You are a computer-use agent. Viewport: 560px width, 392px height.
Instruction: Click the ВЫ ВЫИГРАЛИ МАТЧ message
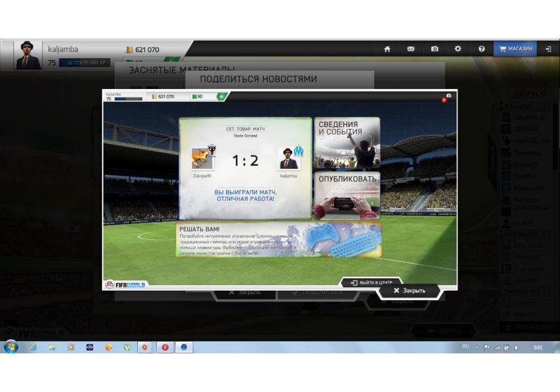point(245,195)
